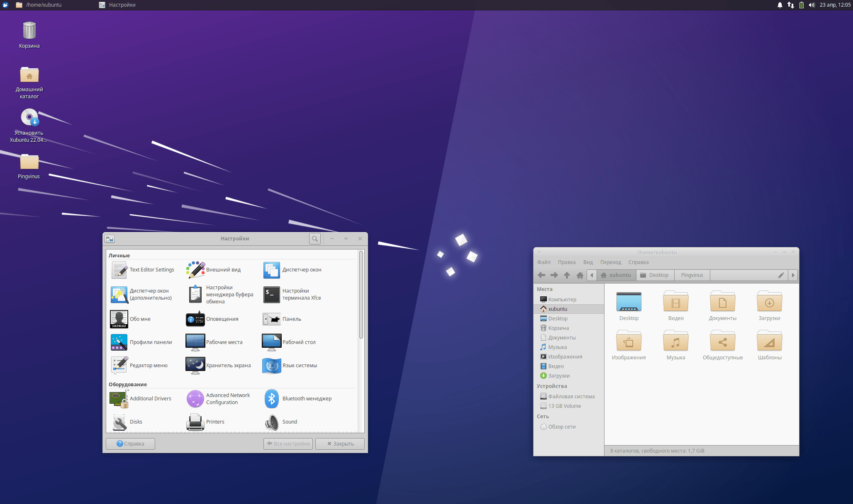This screenshot has height=504, width=853.
Task: Open Whisker menu in top panel
Action: click(x=5, y=5)
